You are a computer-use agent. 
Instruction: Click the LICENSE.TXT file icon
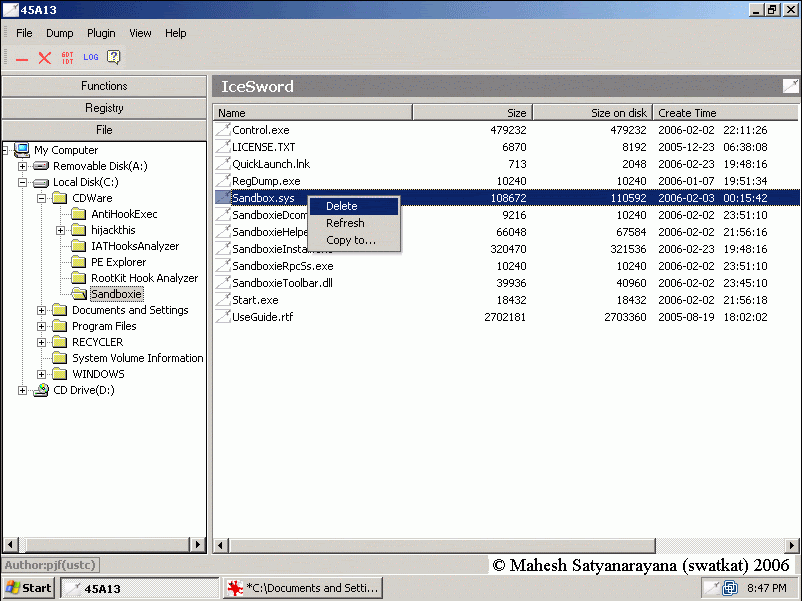coord(223,147)
